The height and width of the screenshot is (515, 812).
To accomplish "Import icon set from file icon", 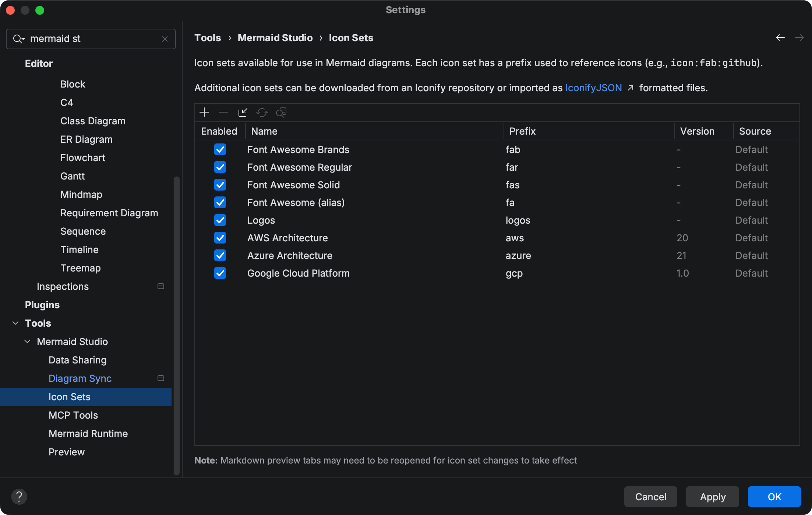I will 243,112.
